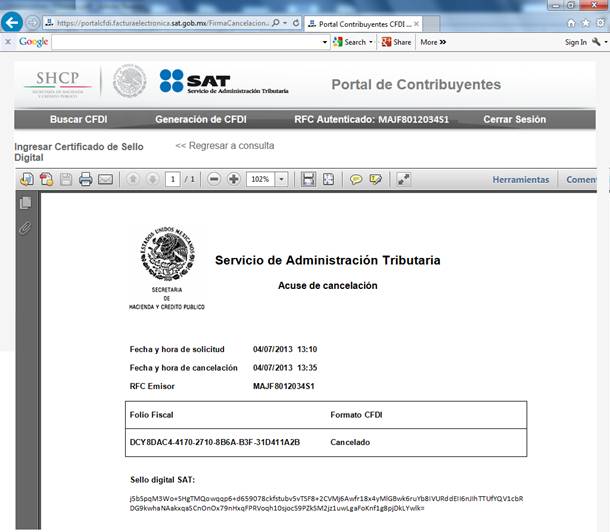Expand the zoom percentage dropdown
This screenshot has width=610, height=532.
(x=281, y=179)
